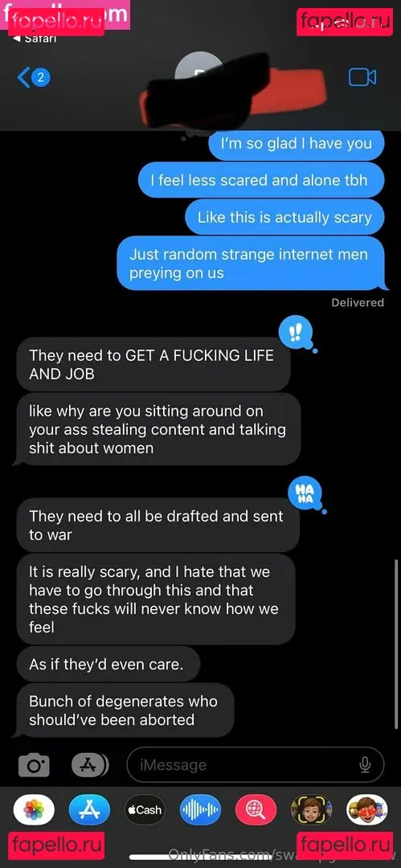Image resolution: width=401 pixels, height=868 pixels.
Task: Open the audio message waveform app
Action: 201,810
